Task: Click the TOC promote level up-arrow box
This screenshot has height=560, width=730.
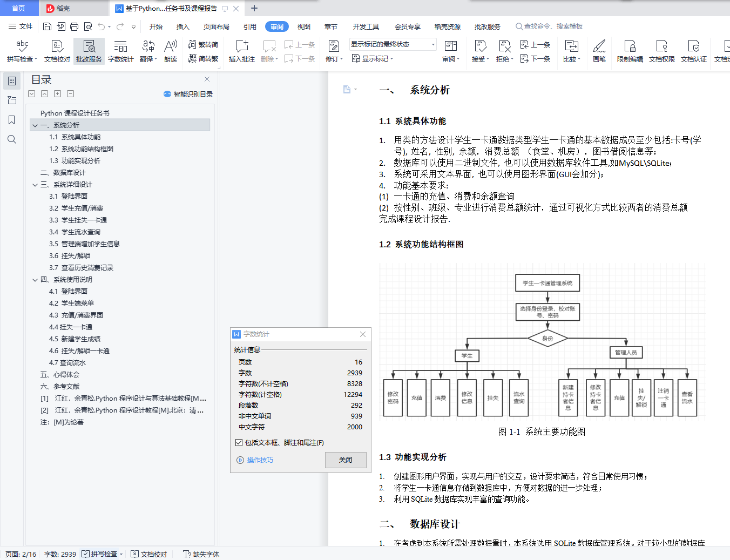Action: coord(45,94)
